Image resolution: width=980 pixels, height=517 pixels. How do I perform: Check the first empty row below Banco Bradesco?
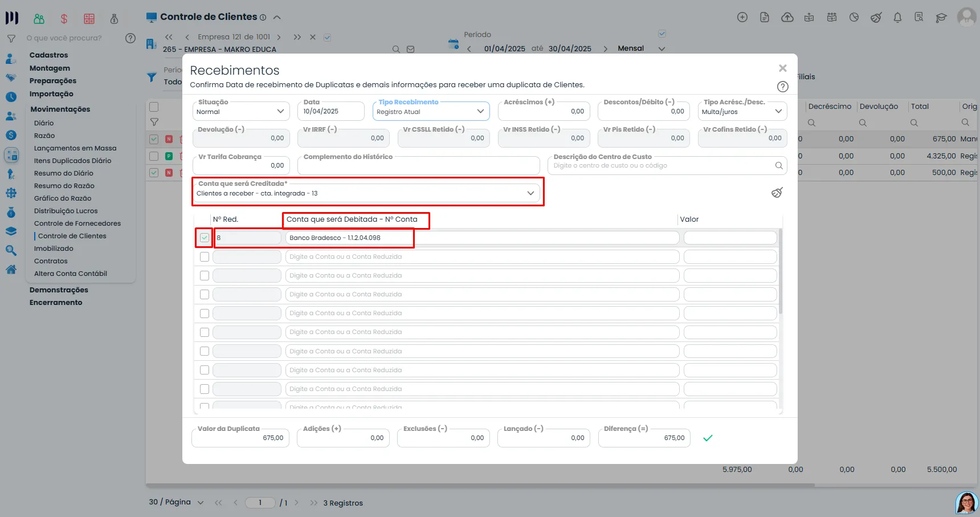(x=205, y=257)
